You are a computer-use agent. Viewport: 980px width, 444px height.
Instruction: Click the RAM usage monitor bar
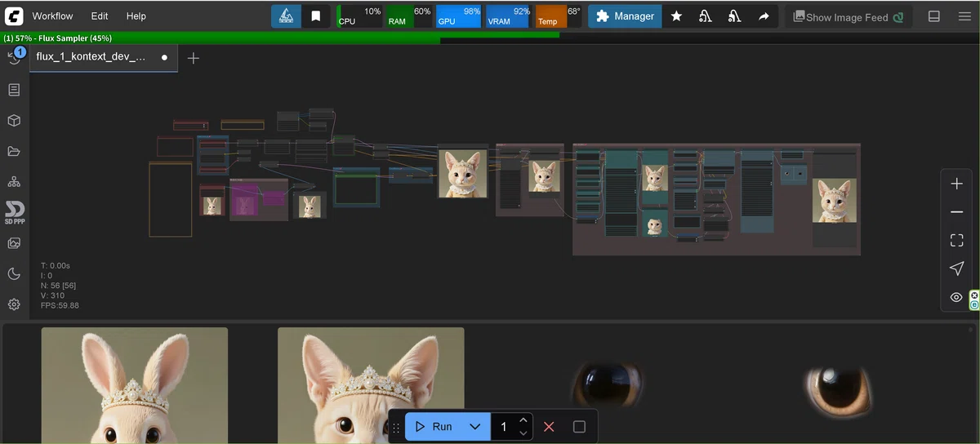[x=409, y=16]
